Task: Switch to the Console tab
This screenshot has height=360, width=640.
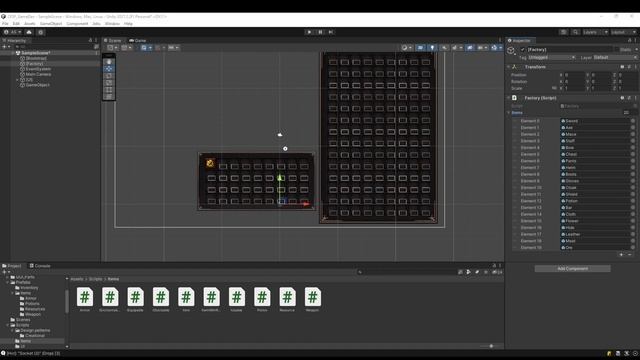Action: [40, 266]
